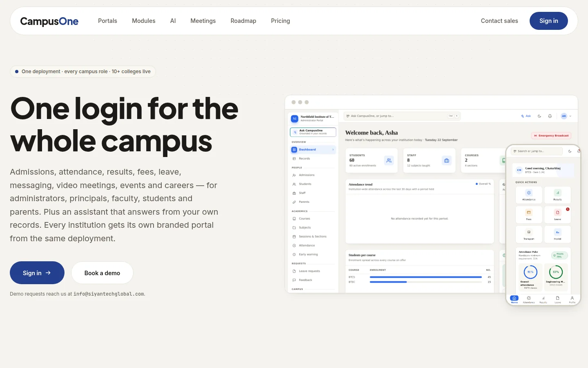This screenshot has height=368, width=588.
Task: Tap the Hostel quick action tile
Action: [557, 234]
